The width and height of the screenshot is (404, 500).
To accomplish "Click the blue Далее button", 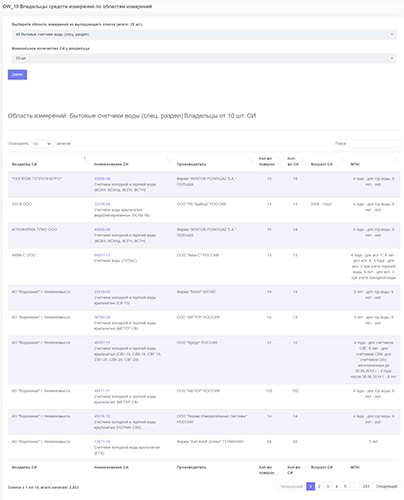I will (17, 74).
